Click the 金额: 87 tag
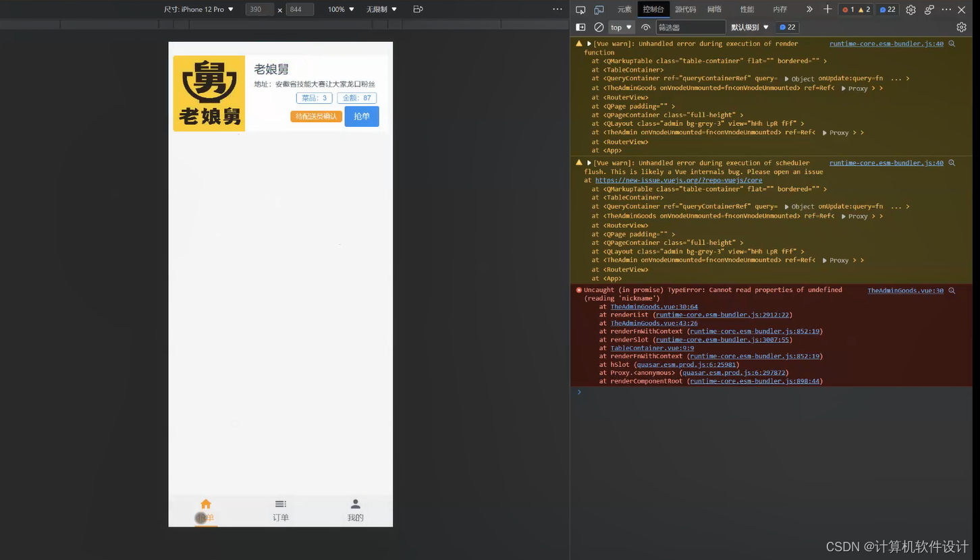Viewport: 980px width, 560px height. click(357, 98)
